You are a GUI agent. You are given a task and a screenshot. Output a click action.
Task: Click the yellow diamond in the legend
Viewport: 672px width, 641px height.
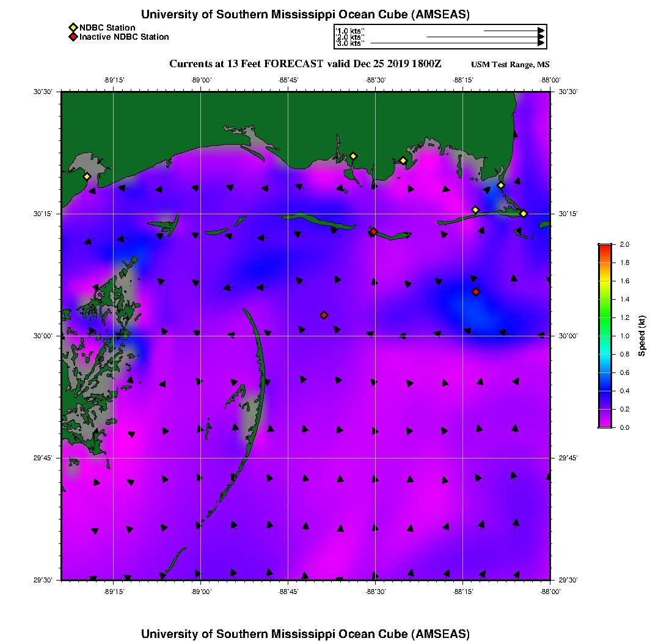coord(73,27)
